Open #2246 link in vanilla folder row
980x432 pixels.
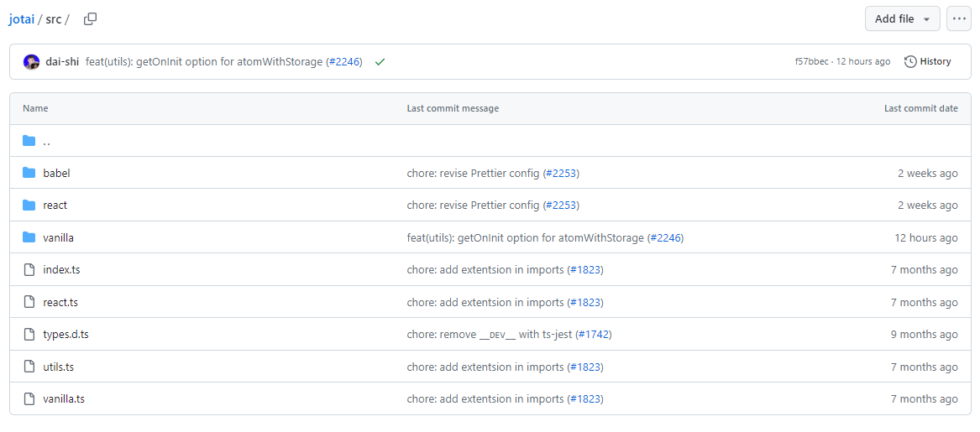[x=666, y=237]
